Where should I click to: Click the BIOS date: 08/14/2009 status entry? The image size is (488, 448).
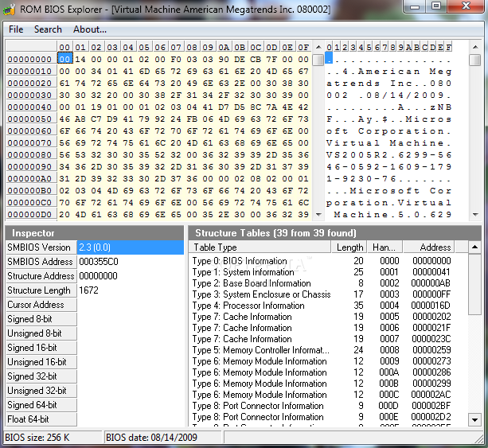(x=162, y=438)
